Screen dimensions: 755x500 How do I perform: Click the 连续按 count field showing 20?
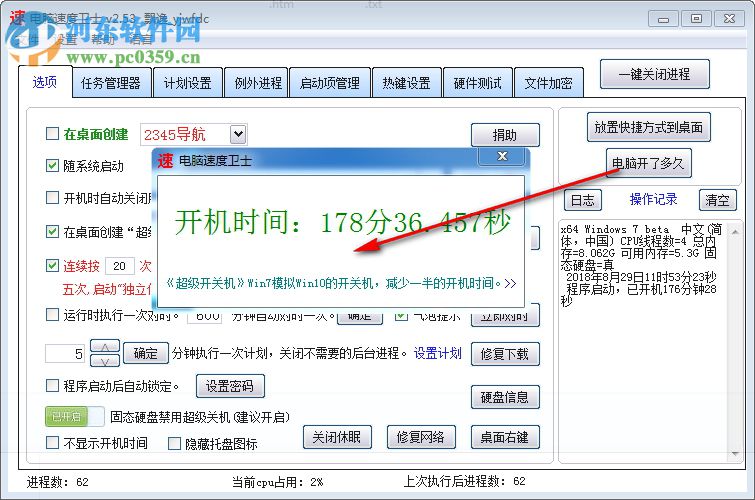(119, 266)
